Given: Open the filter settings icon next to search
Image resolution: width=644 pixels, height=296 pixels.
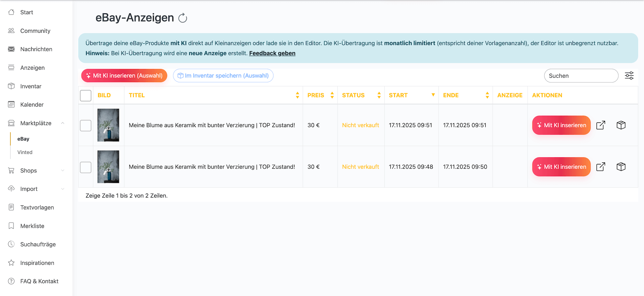Looking at the screenshot, I should 629,76.
